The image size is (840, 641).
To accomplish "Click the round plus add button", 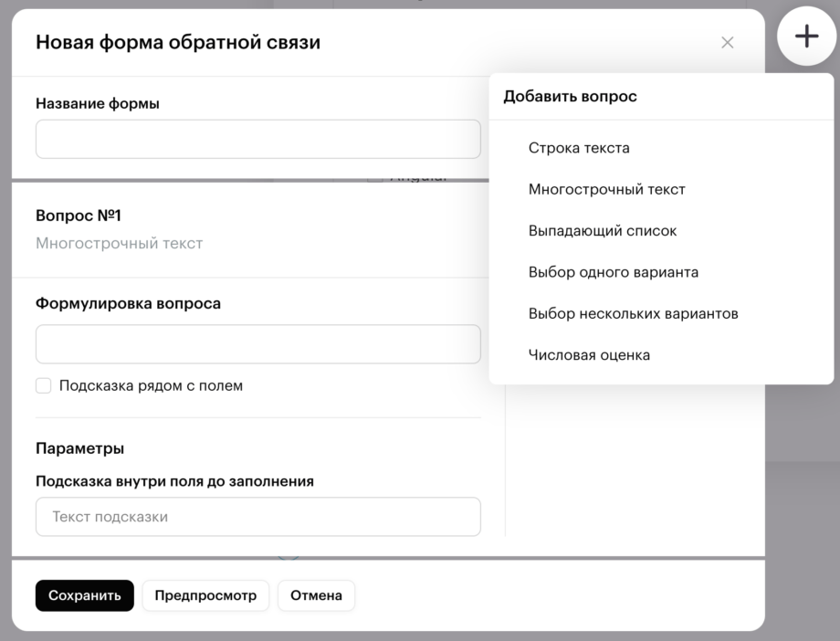I will (806, 37).
